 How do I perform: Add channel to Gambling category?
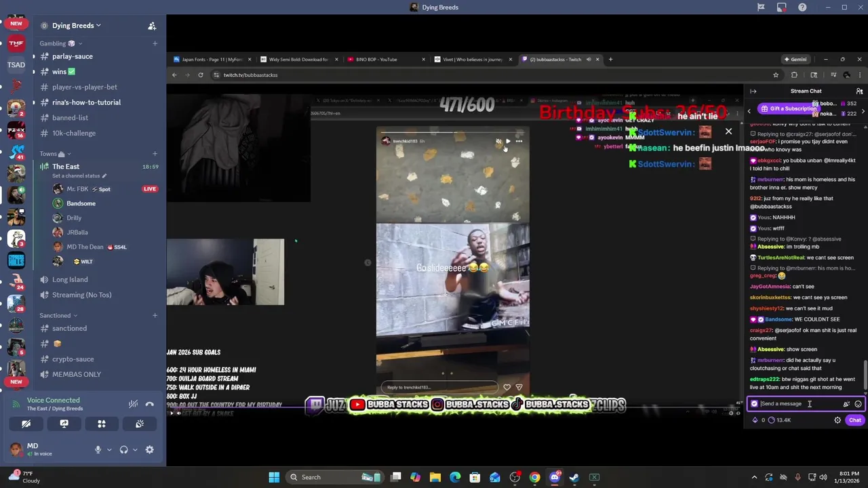(155, 43)
